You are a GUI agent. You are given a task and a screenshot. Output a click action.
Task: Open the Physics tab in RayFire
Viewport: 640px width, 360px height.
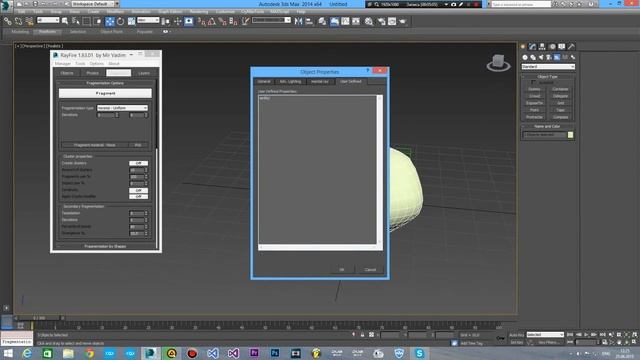click(93, 73)
